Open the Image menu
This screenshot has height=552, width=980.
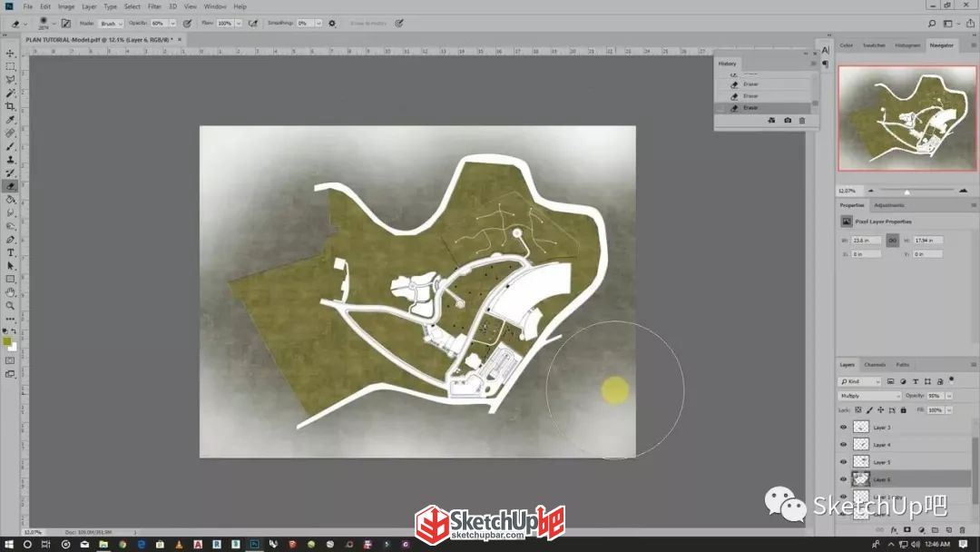click(x=66, y=6)
